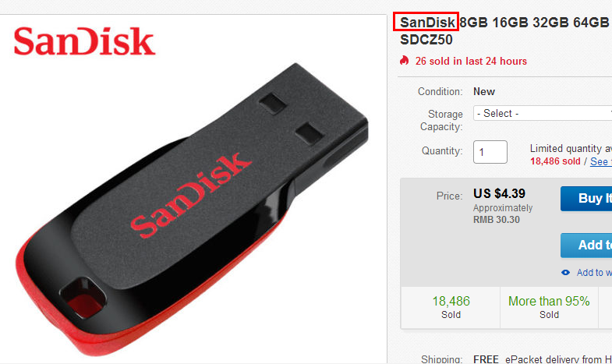Click the 18,486 sold red text
The width and height of the screenshot is (612, 364).
[555, 161]
